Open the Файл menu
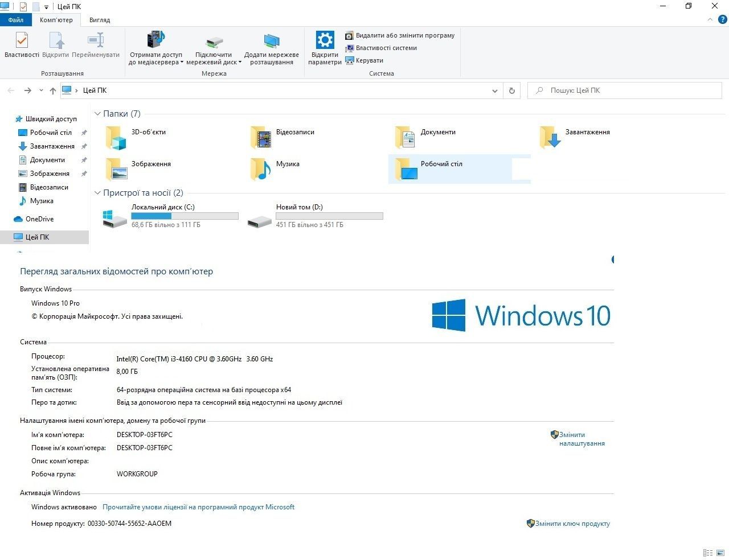 [16, 20]
